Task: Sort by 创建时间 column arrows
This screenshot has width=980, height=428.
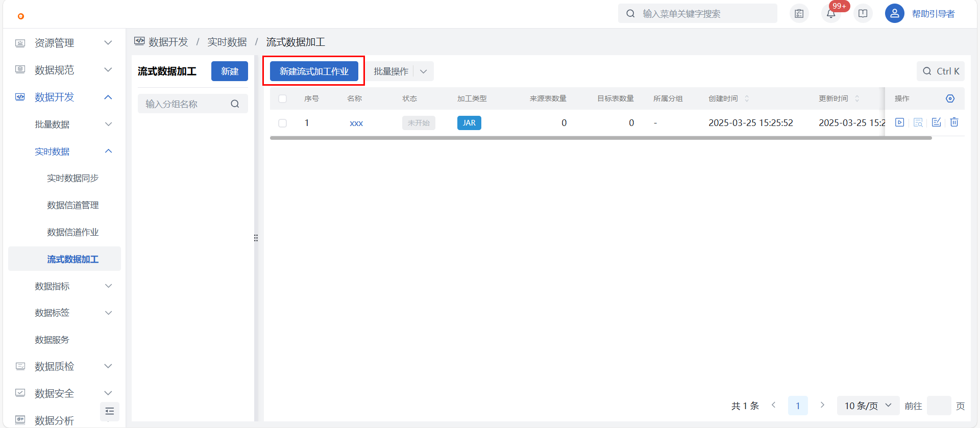Action: coord(747,98)
